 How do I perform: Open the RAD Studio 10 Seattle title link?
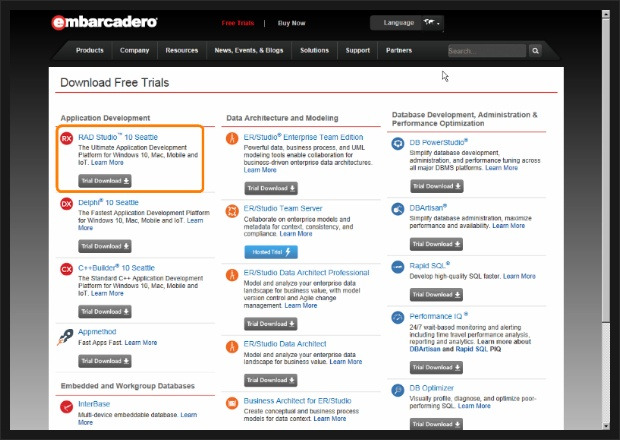pos(118,137)
